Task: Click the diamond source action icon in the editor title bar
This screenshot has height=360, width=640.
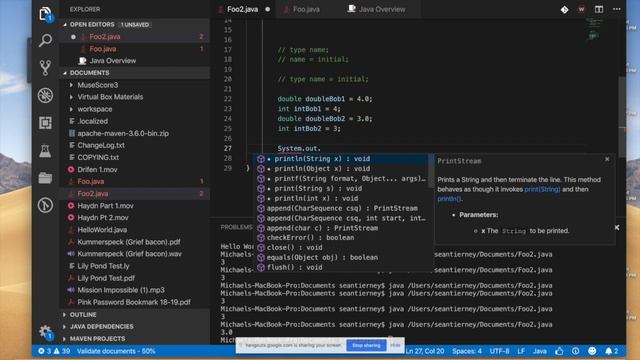Action: 564,9
